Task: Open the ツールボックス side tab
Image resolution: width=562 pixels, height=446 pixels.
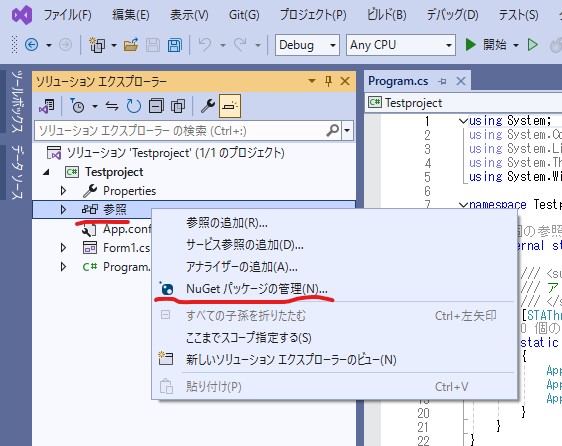Action: [17, 101]
